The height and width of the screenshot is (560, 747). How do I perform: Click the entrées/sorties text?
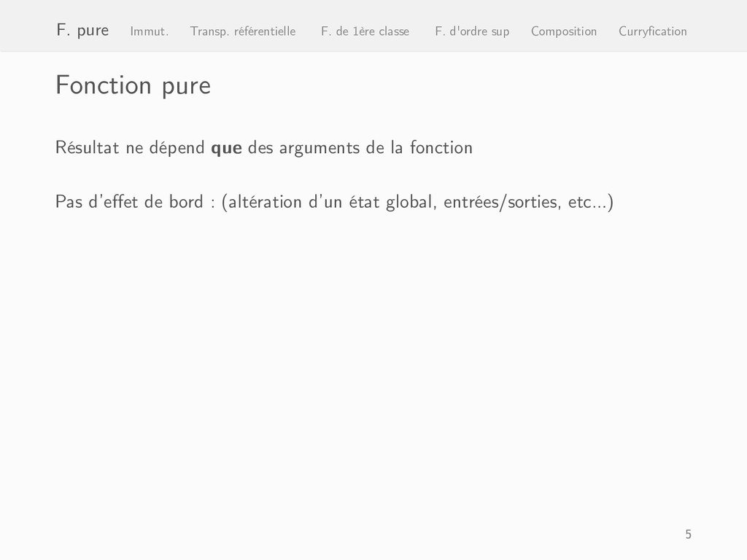click(503, 203)
